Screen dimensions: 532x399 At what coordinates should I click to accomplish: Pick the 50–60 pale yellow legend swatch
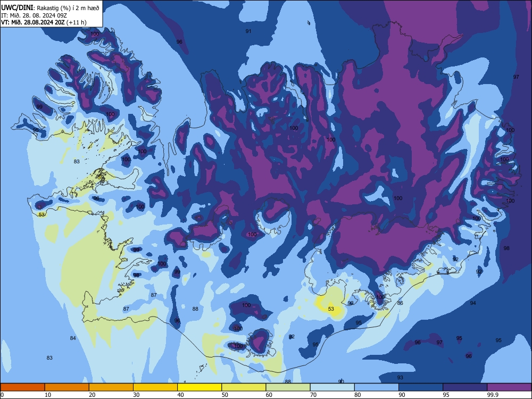pyautogui.click(x=244, y=387)
